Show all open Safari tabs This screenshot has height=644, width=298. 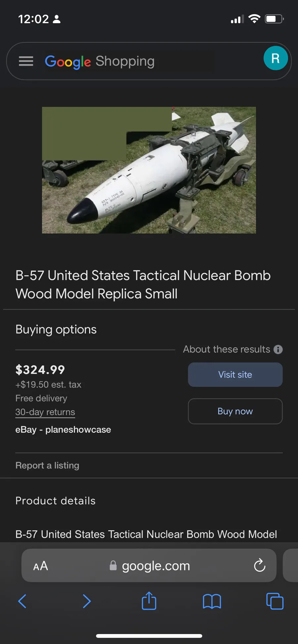[x=275, y=601]
